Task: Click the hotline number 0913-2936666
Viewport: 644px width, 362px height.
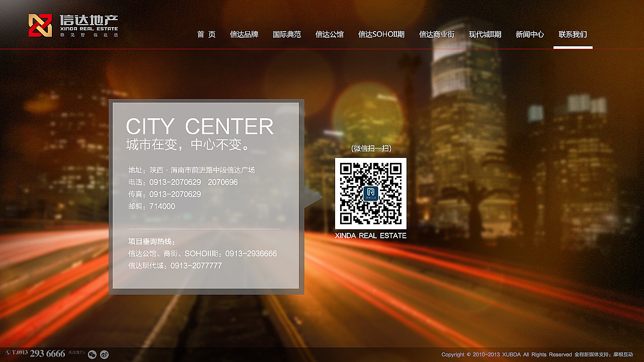Action: click(x=251, y=253)
